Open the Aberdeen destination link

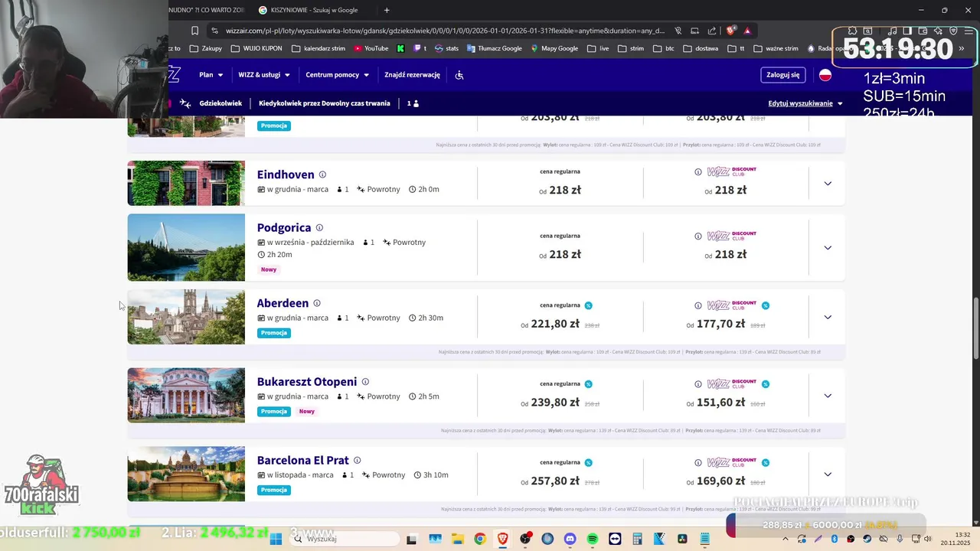pos(283,303)
